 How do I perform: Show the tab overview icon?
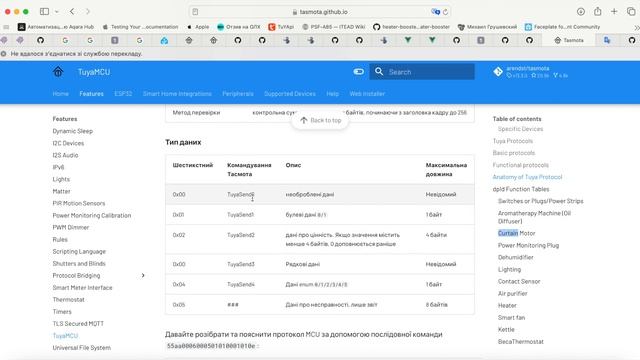[x=631, y=11]
